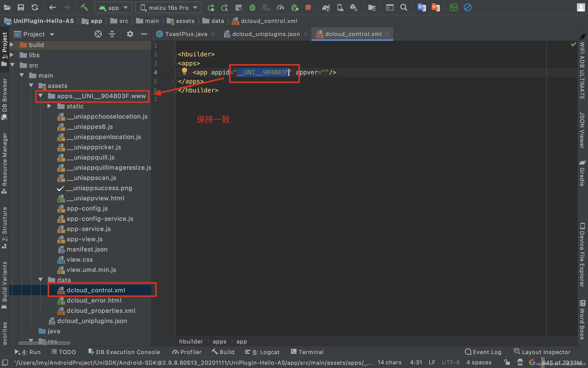Toggle the Build Variants side panel
This screenshot has height=368, width=588.
(4, 285)
